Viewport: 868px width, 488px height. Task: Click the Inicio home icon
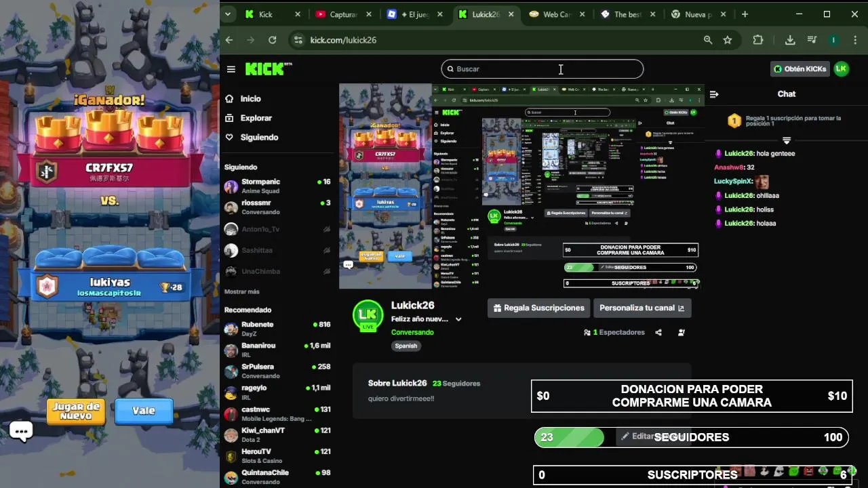(x=229, y=99)
